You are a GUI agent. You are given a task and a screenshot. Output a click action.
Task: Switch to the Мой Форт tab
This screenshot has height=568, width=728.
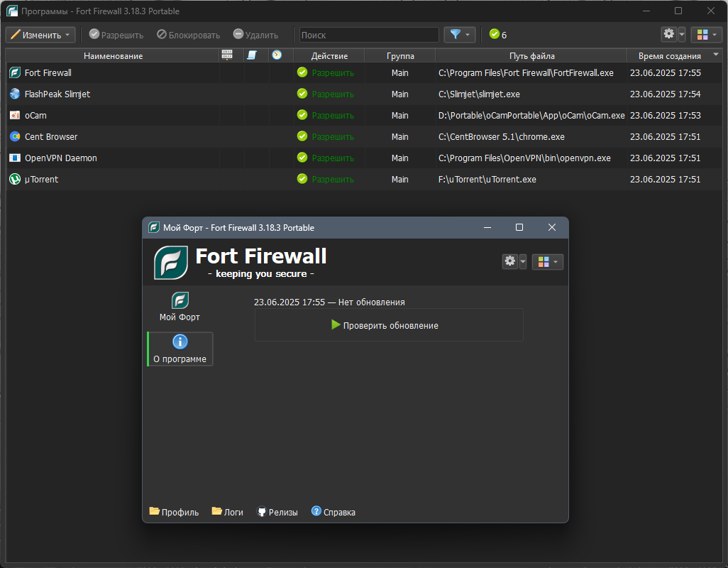180,307
